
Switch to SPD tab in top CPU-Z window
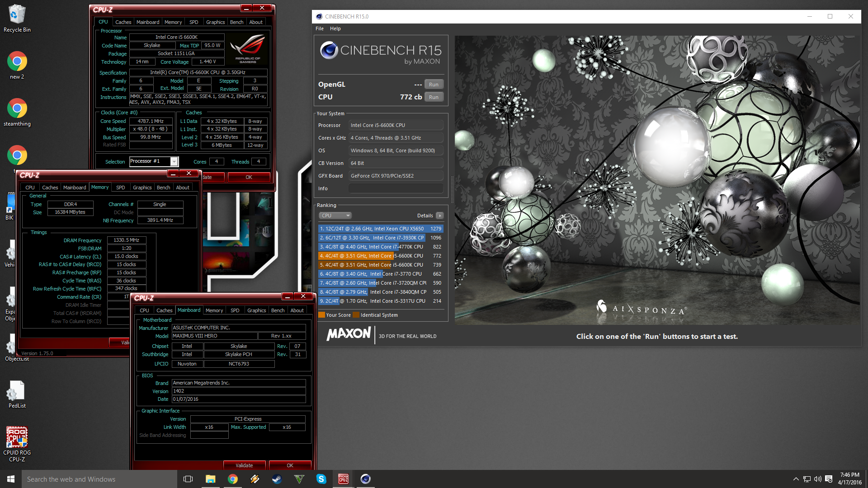193,22
